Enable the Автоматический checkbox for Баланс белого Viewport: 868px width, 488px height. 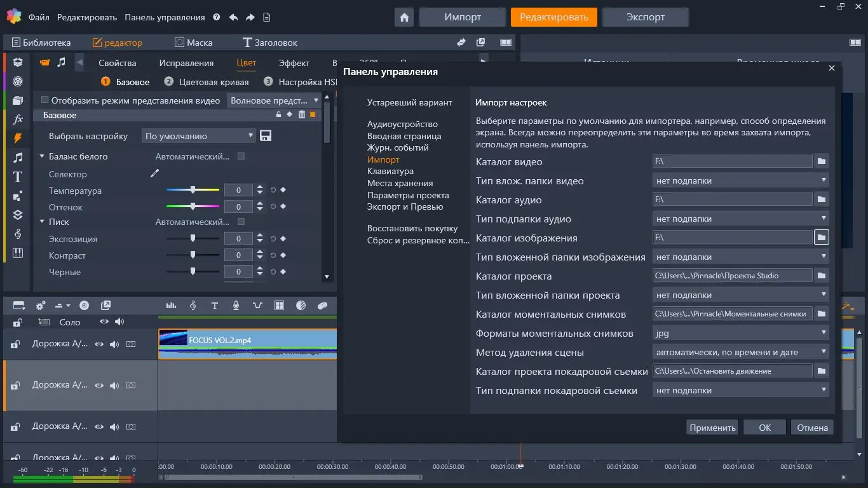point(240,156)
